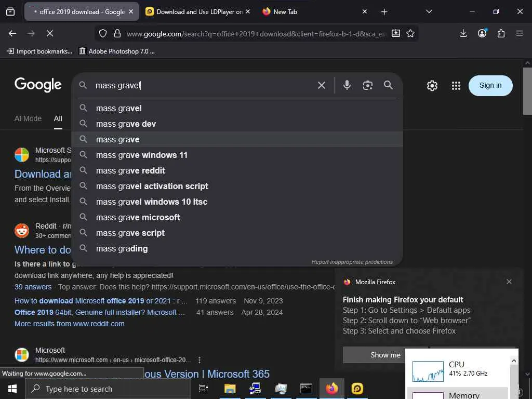Select the All results tab
Viewport: 532px width, 399px height.
pos(58,118)
